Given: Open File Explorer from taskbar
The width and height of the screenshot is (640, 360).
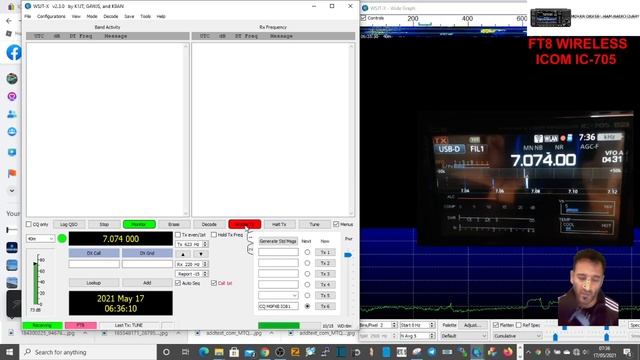Looking at the screenshot, I should tap(219, 352).
